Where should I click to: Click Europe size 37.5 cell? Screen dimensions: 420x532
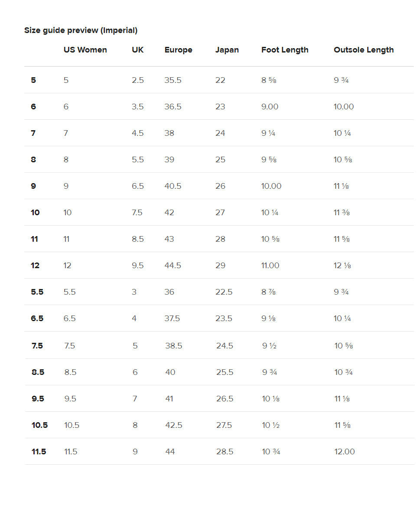coord(172,319)
